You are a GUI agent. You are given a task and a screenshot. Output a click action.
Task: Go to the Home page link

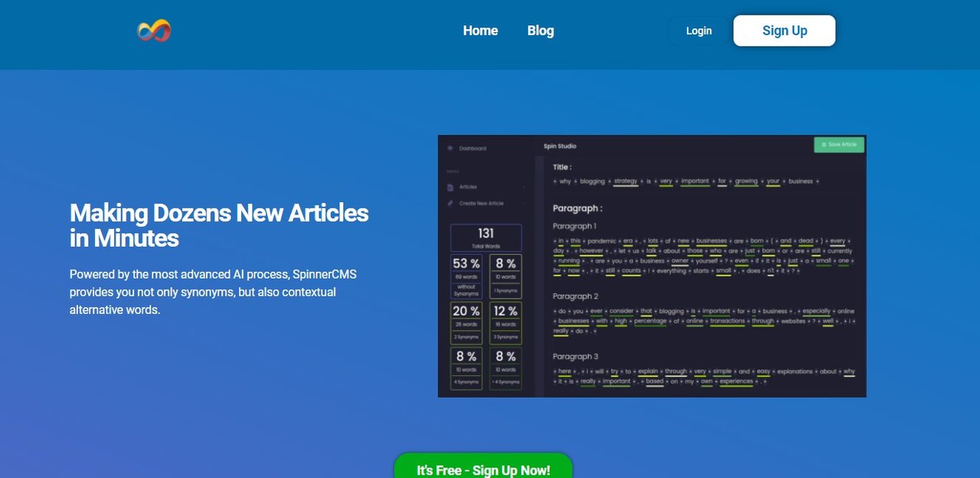coord(480,31)
